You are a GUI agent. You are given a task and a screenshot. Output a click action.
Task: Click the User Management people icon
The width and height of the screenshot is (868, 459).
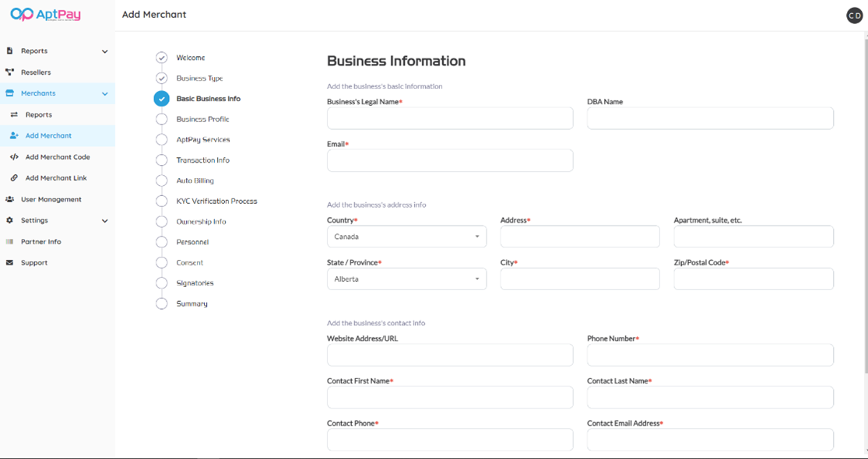tap(9, 199)
